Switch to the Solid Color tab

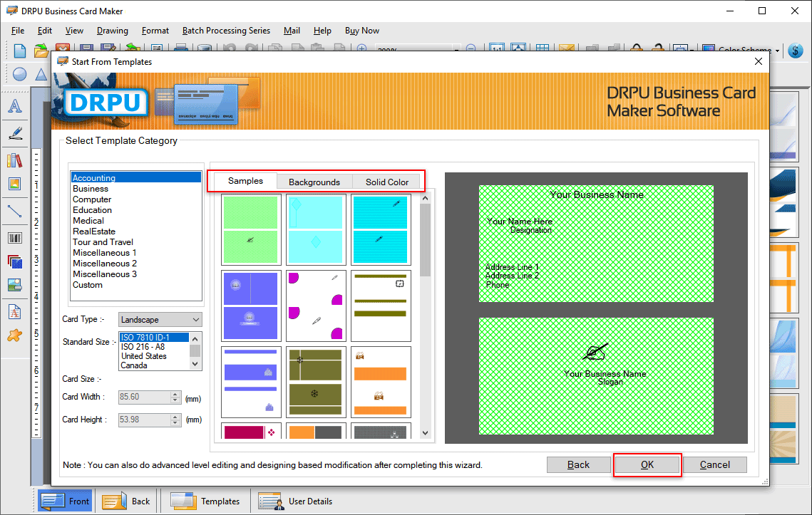(387, 182)
